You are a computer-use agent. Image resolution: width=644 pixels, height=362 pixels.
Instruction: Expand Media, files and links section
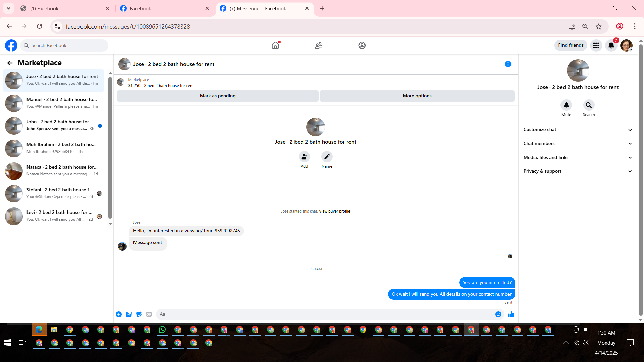(578, 157)
